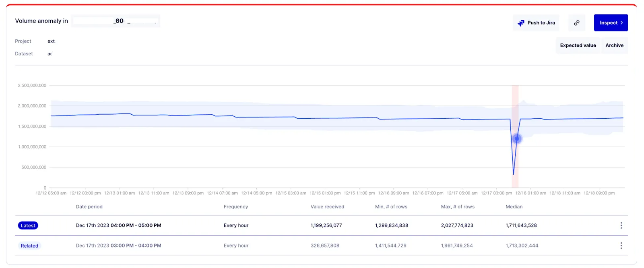This screenshot has width=644, height=268.
Task: Click the Related badge
Action: click(x=29, y=246)
